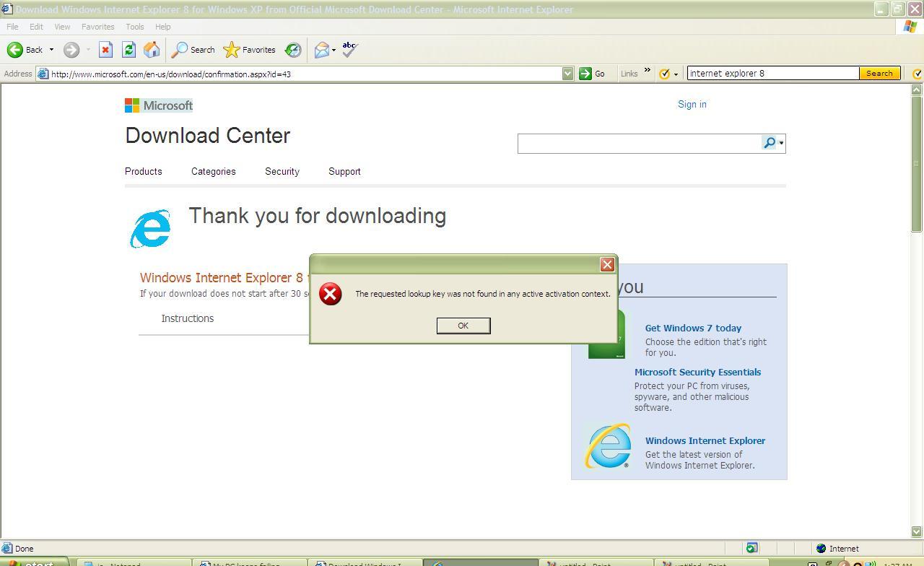This screenshot has width=924, height=566.
Task: Click the scrollbar up arrow
Action: pyautogui.click(x=917, y=90)
